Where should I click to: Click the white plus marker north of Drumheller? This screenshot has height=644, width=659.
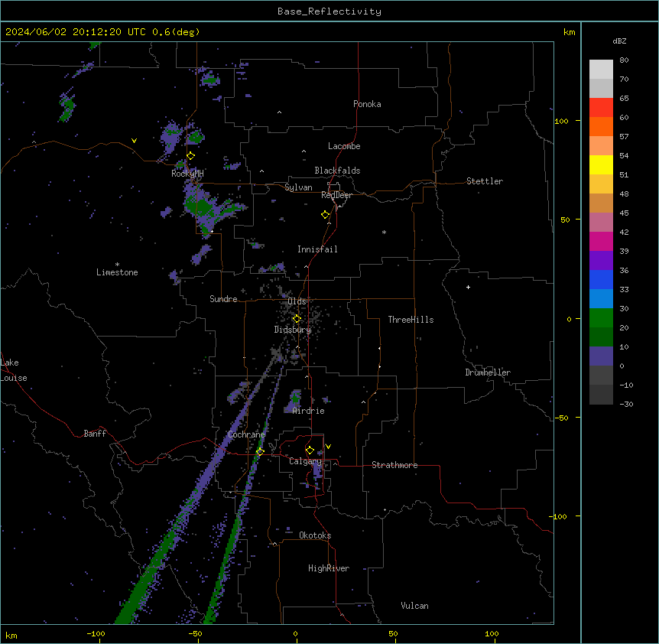[x=468, y=287]
